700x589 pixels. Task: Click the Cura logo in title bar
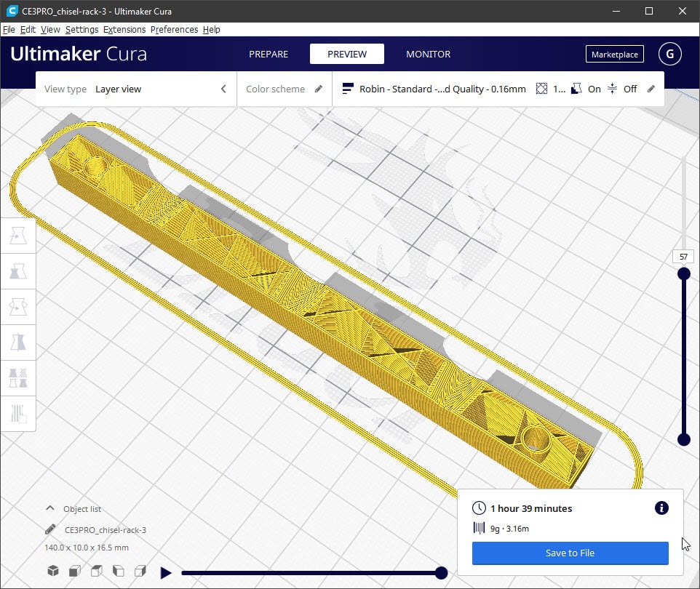pyautogui.click(x=12, y=11)
